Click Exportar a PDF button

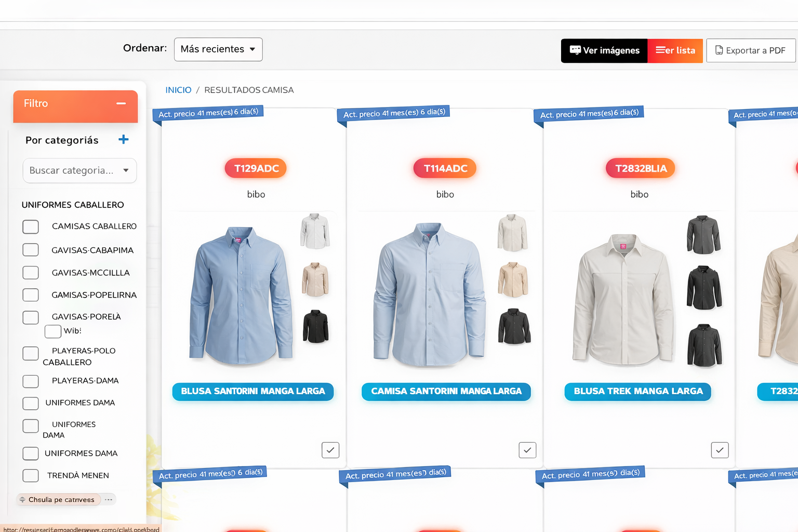pyautogui.click(x=750, y=50)
